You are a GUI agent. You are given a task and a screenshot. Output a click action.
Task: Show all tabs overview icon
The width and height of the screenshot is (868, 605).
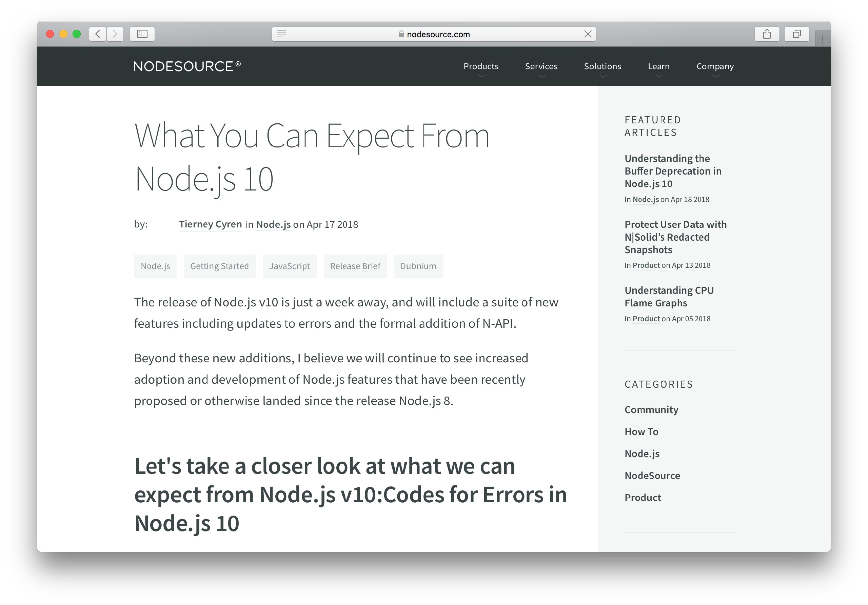tap(797, 34)
